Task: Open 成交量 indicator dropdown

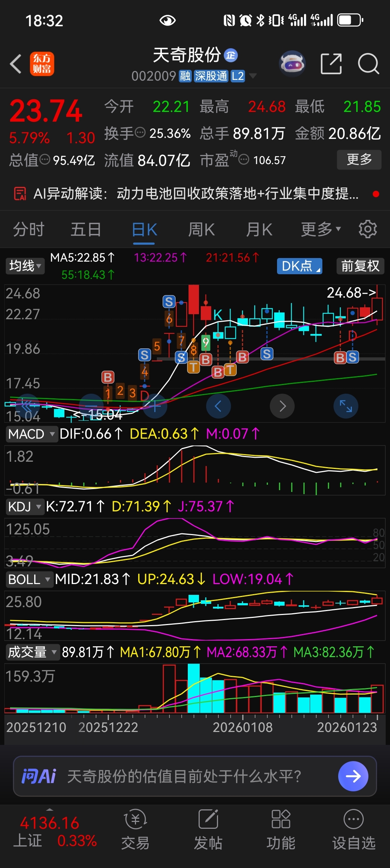Action: [x=32, y=652]
